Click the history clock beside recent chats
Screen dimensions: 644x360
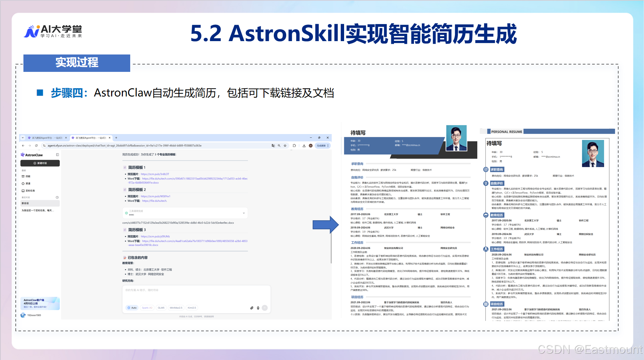coord(57,198)
